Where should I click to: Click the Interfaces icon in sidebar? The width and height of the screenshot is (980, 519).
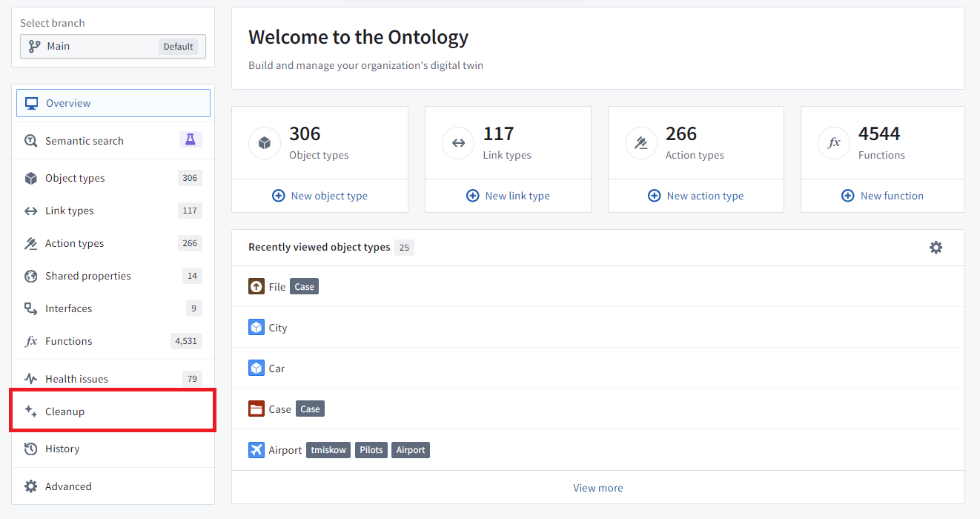point(30,308)
